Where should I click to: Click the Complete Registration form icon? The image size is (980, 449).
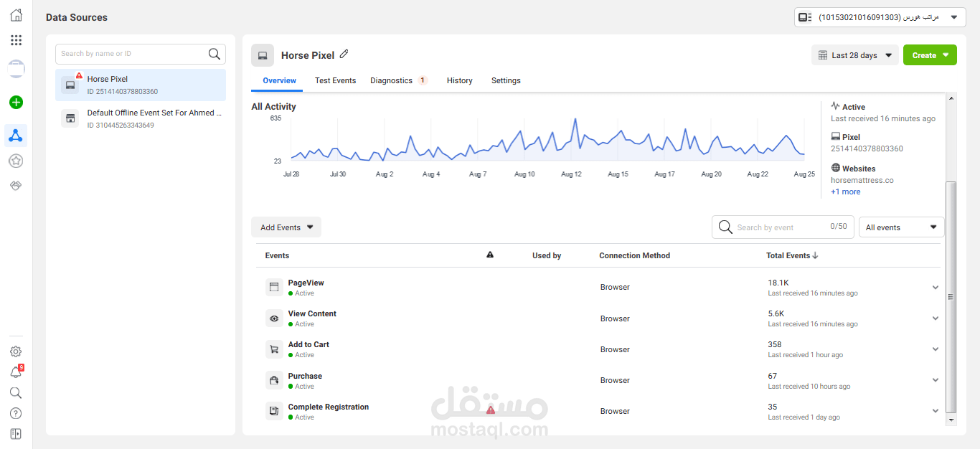click(273, 411)
